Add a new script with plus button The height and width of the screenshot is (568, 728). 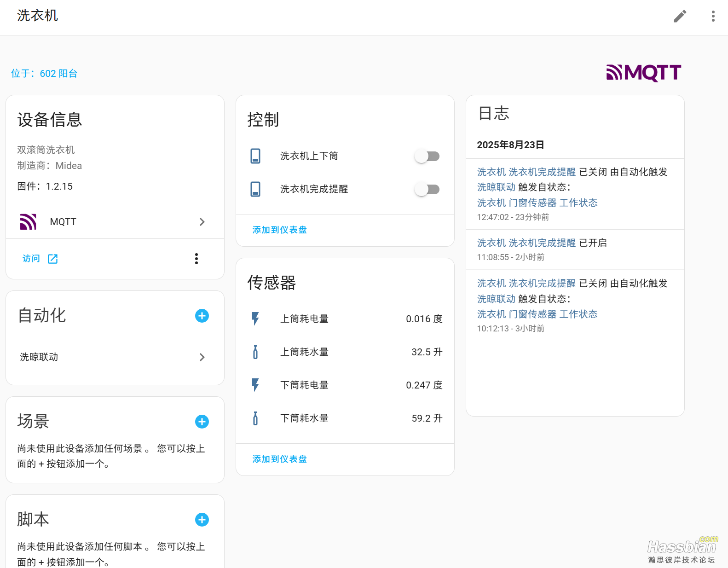point(202,520)
